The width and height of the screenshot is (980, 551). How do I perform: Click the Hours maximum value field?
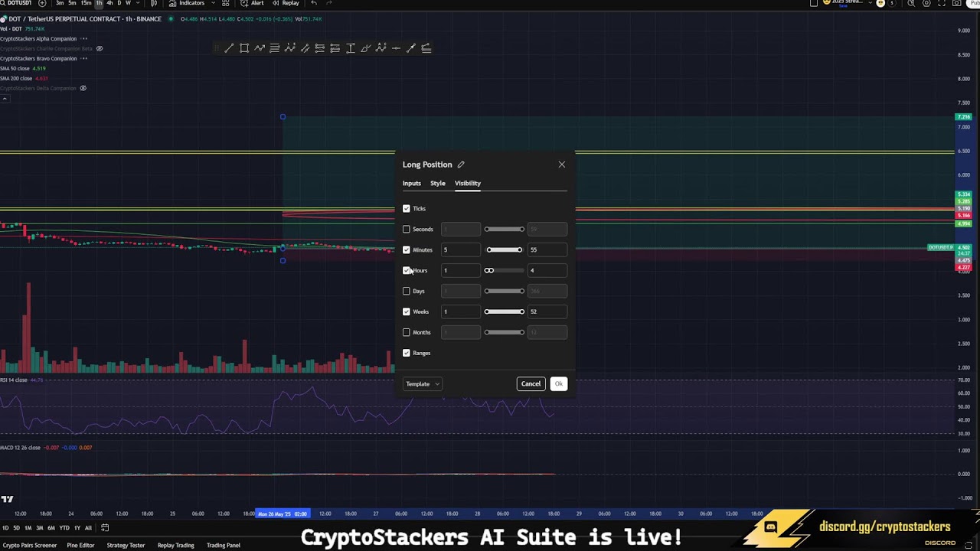click(x=547, y=270)
